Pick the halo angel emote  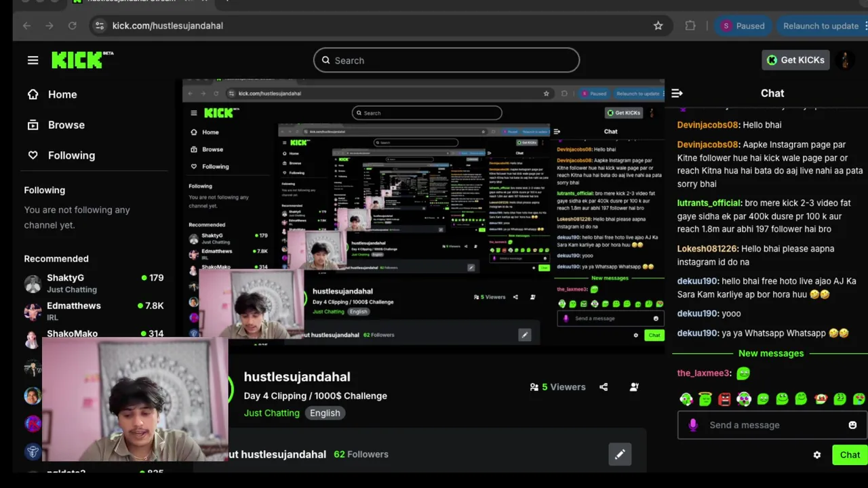(x=705, y=399)
